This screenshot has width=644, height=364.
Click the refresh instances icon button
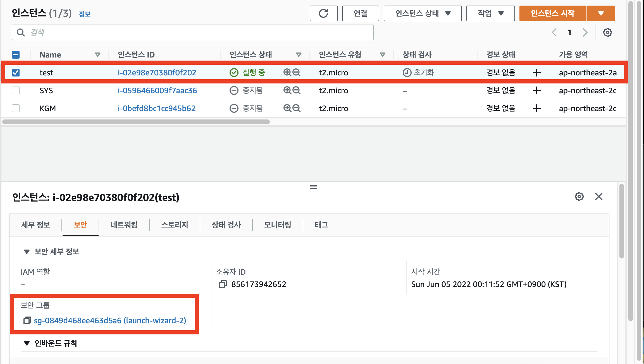(x=323, y=13)
